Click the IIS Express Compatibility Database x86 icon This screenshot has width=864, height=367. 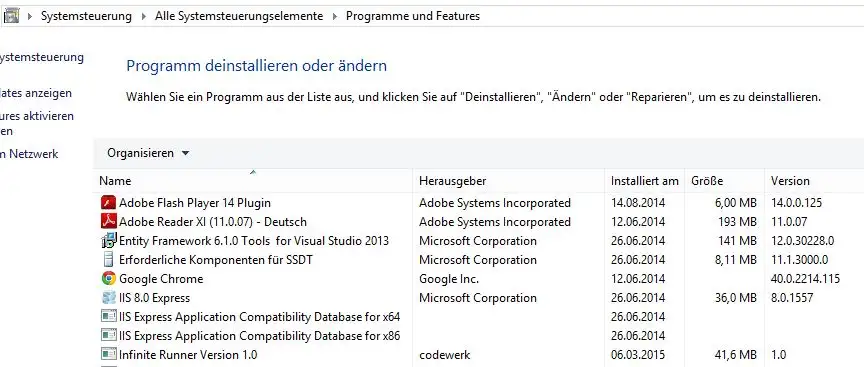(109, 335)
